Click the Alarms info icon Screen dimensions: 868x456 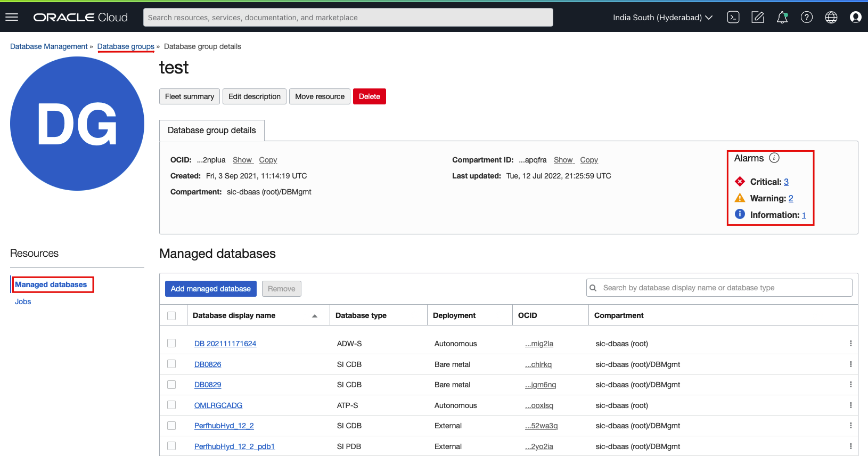[x=774, y=158]
